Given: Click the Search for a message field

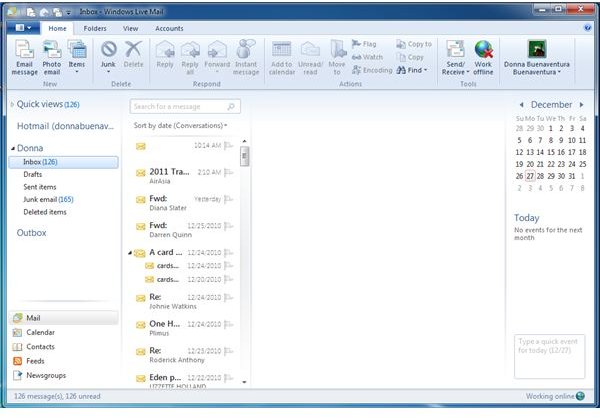Looking at the screenshot, I should click(185, 106).
